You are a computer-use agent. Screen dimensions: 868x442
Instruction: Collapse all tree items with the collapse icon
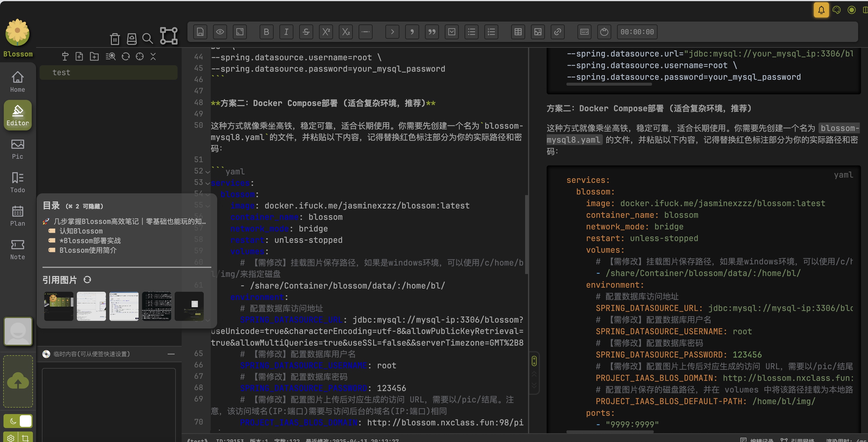pyautogui.click(x=153, y=56)
